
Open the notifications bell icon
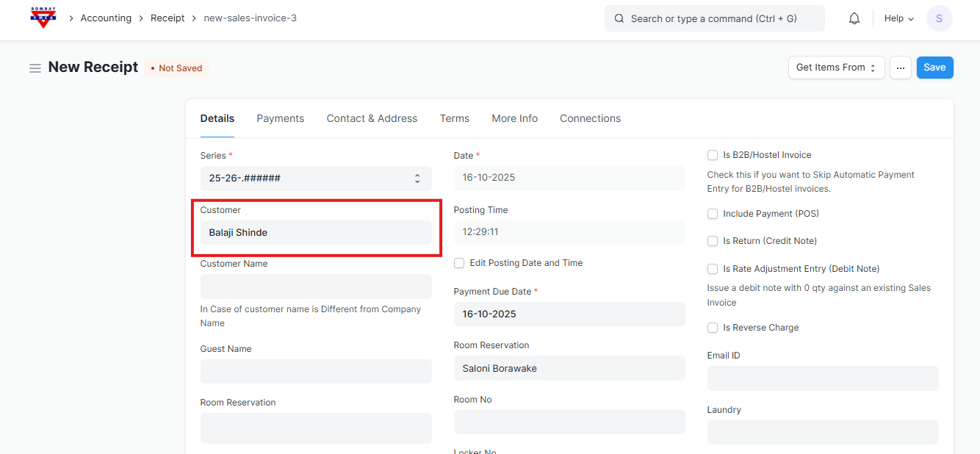pyautogui.click(x=854, y=18)
